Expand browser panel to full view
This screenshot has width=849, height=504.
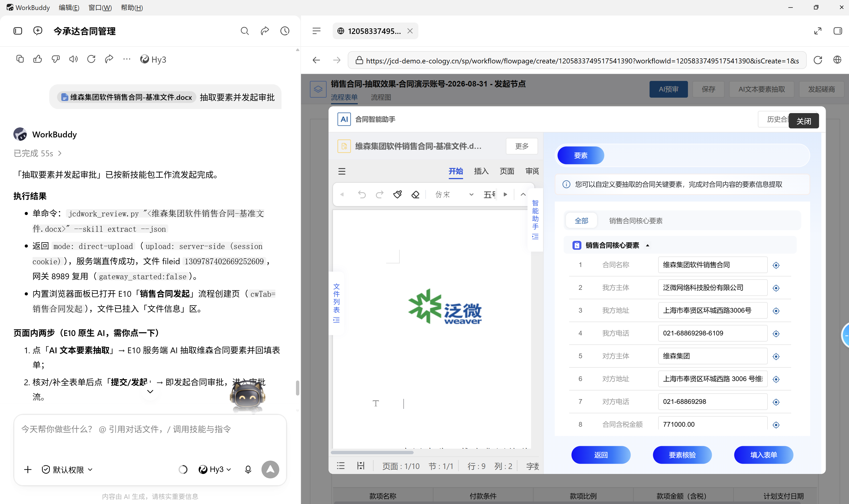click(818, 31)
